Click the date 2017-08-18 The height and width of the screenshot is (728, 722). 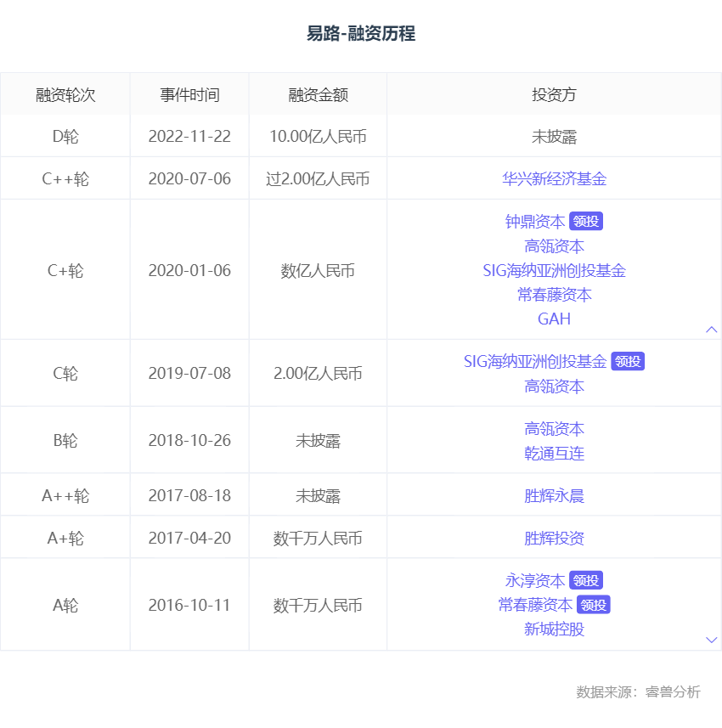click(x=189, y=496)
